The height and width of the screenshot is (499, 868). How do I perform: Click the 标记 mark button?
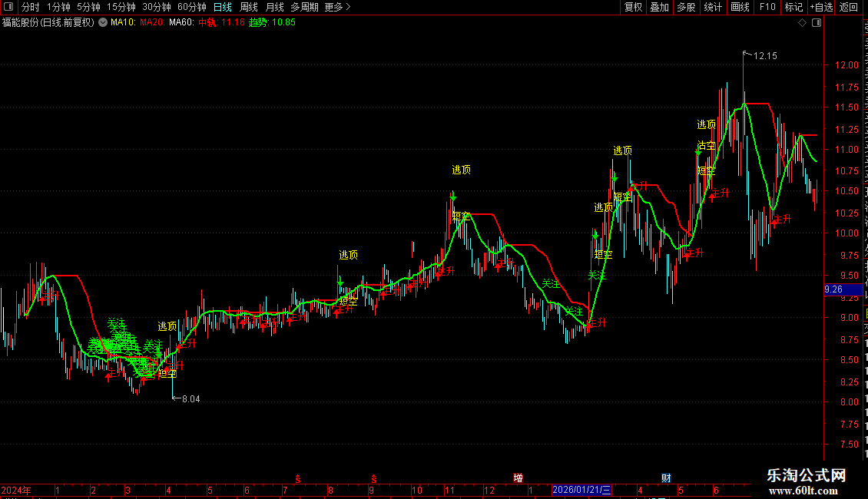(793, 7)
